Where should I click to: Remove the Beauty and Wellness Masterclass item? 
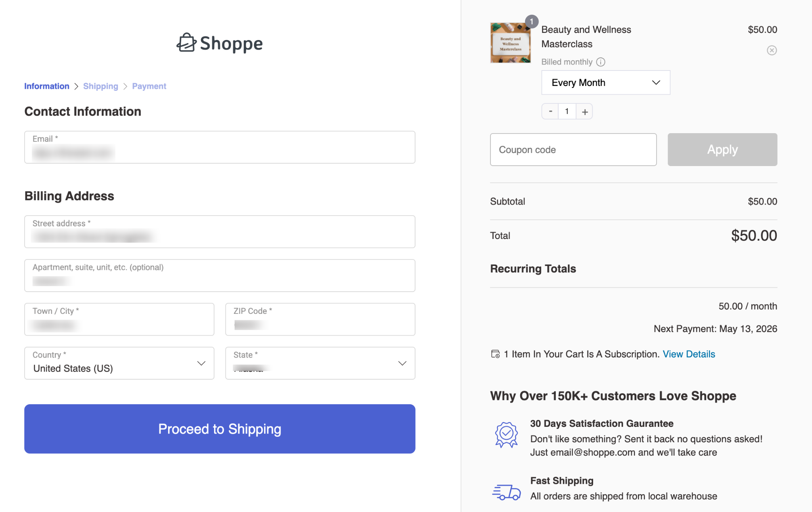click(772, 50)
